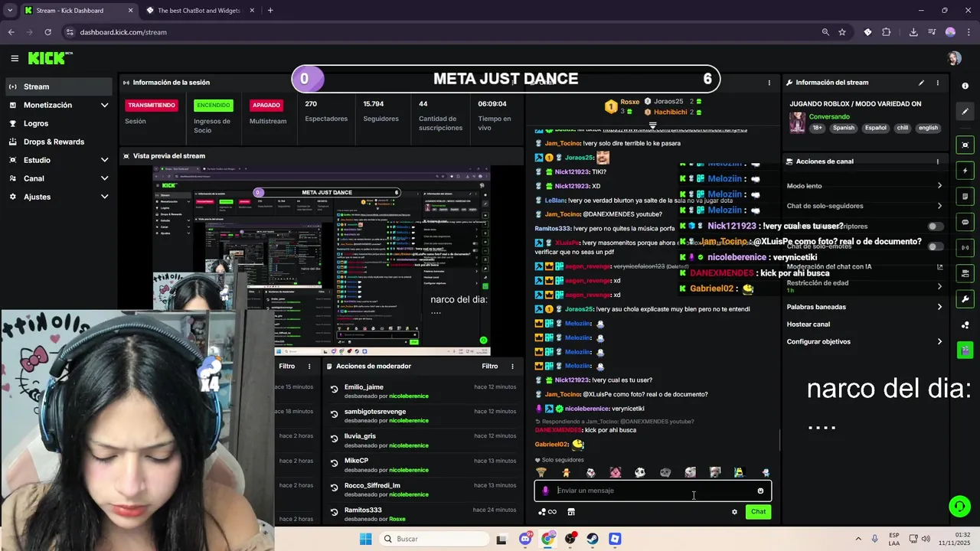Click the chat bubble icon in right rail

[x=965, y=222]
